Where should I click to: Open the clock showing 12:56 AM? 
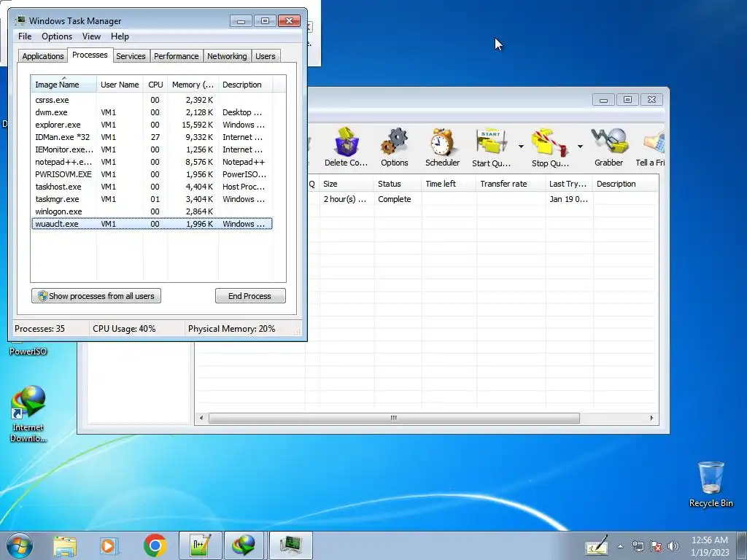(710, 546)
